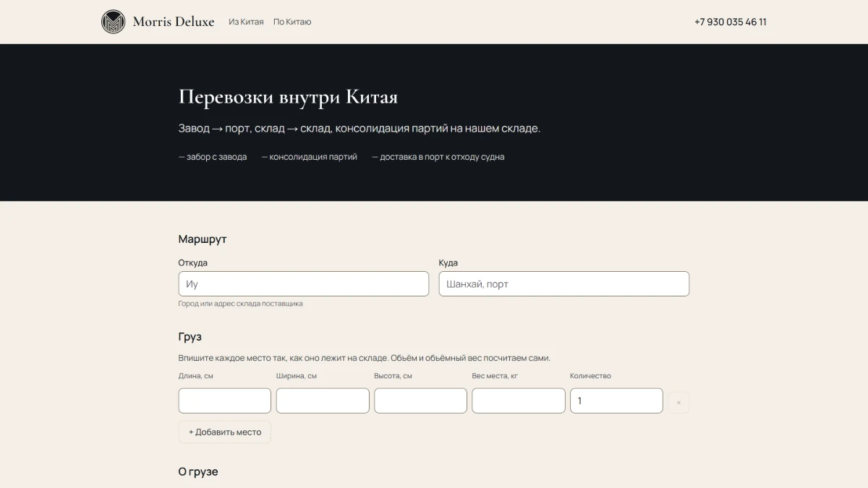Click the «Маршрут» section heading
This screenshot has height=488, width=868.
(203, 239)
